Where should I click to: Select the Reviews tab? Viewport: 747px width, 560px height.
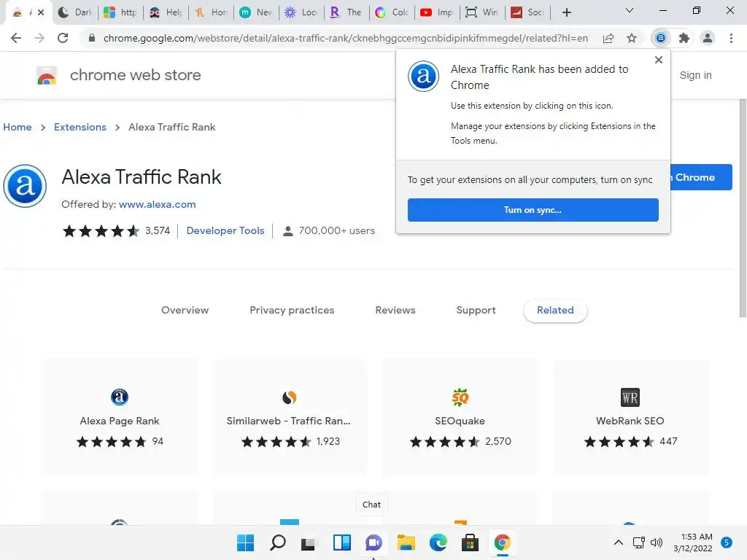[395, 310]
